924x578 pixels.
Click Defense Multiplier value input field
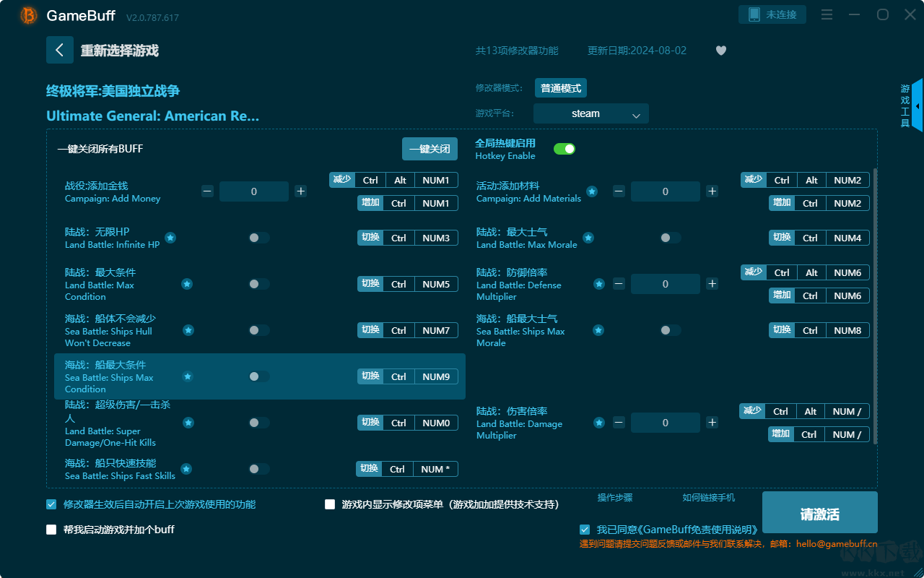666,284
